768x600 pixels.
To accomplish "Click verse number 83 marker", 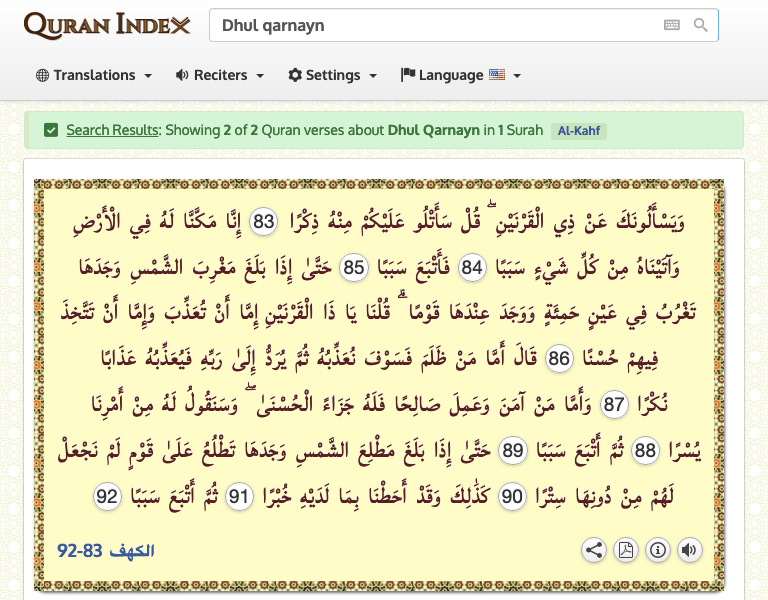I will [x=263, y=222].
